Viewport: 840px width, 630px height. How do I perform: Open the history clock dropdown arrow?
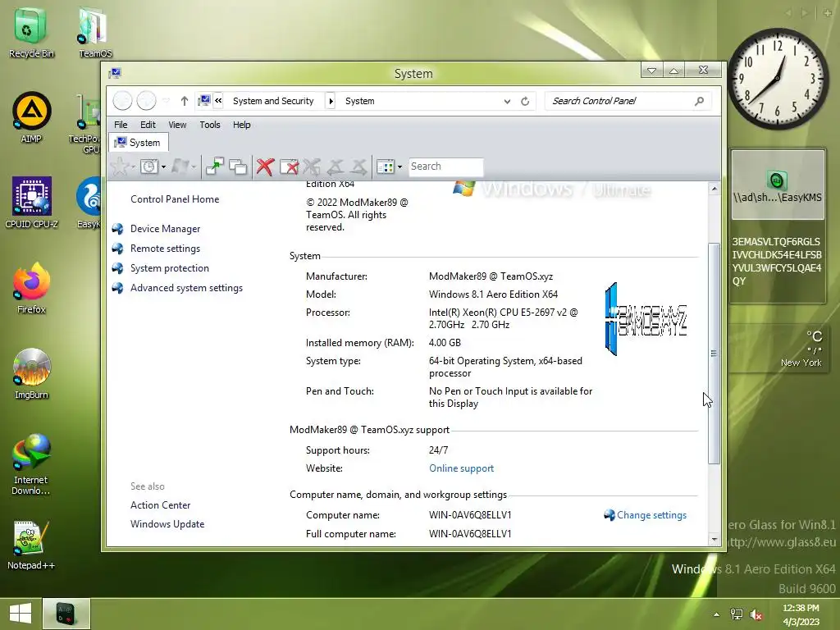(163, 167)
